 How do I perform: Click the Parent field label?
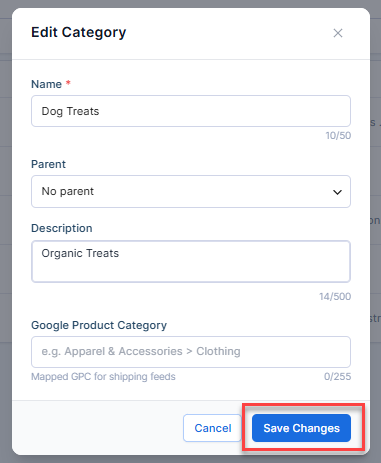(48, 164)
